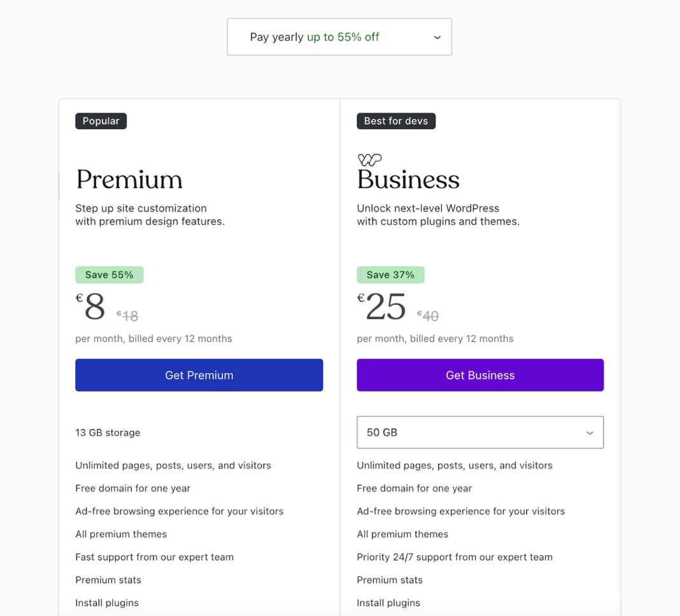Click the WordPress logo above Business

click(x=370, y=160)
